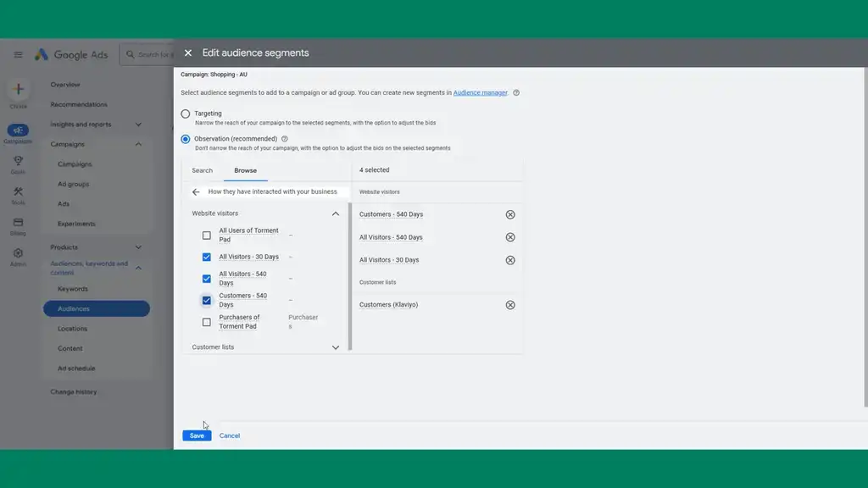Image resolution: width=868 pixels, height=488 pixels.
Task: Collapse the Website visitors section
Action: [336, 214]
